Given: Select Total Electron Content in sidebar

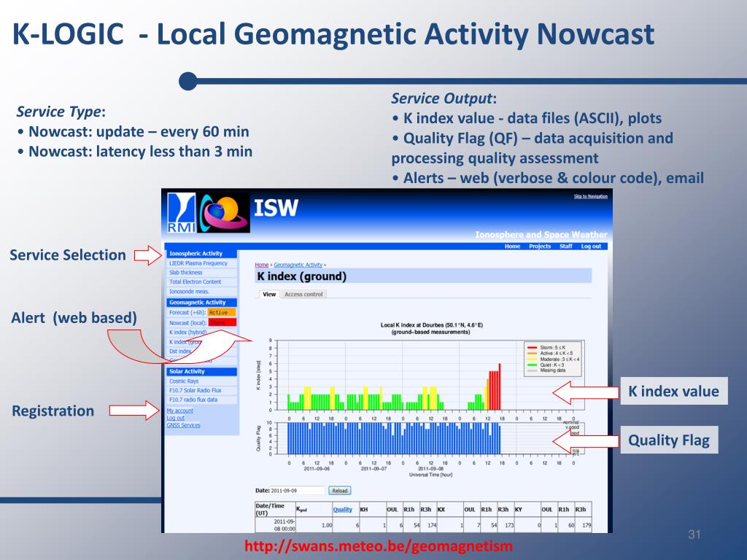Looking at the screenshot, I should tap(196, 281).
